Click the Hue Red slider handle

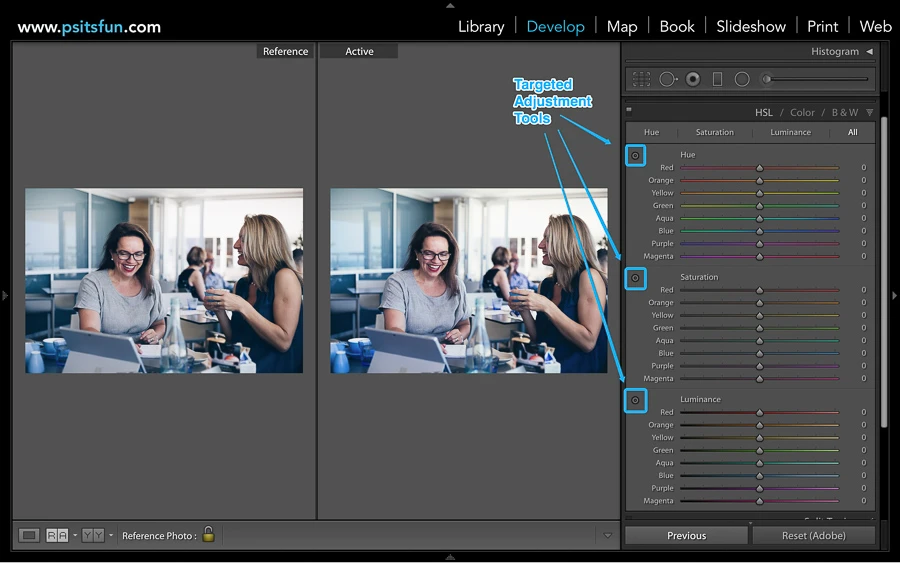759,168
